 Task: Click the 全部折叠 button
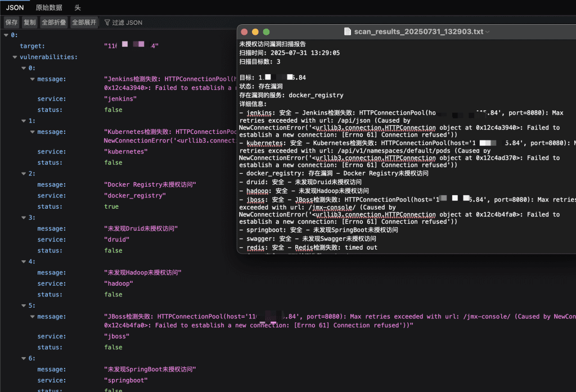point(53,22)
